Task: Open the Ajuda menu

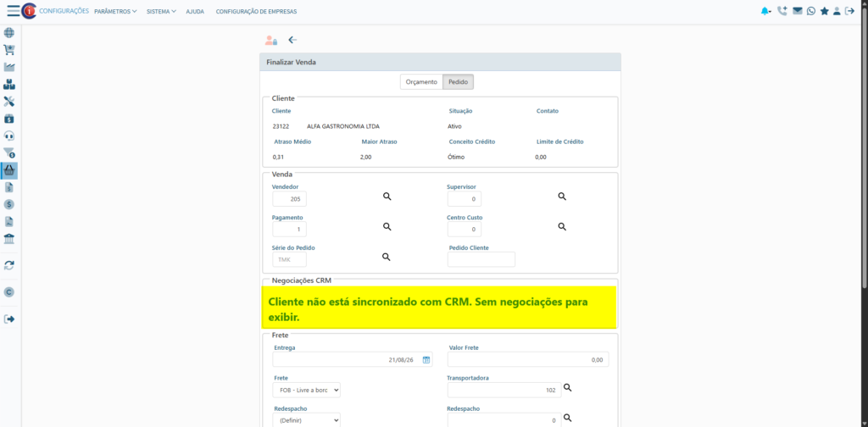Action: (x=195, y=11)
